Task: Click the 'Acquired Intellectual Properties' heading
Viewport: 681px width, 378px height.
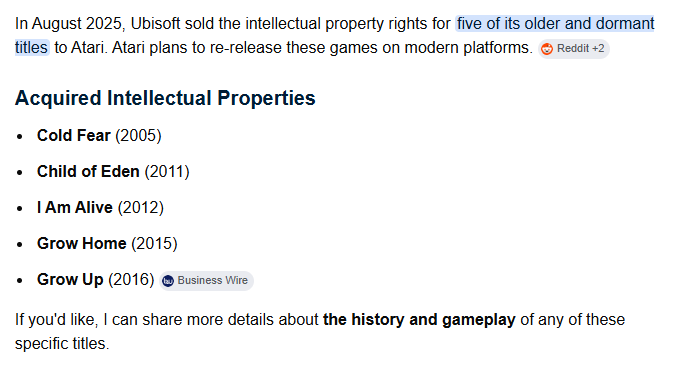Action: [165, 98]
